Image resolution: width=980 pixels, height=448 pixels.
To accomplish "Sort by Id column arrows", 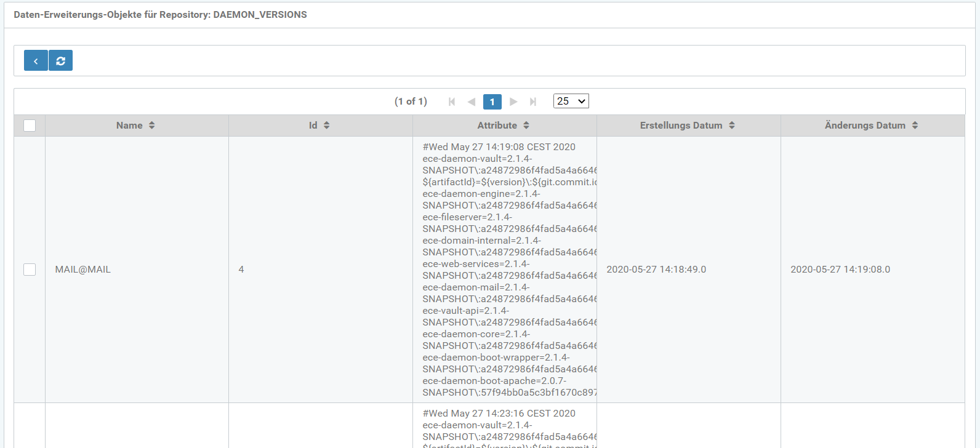I will click(x=326, y=126).
